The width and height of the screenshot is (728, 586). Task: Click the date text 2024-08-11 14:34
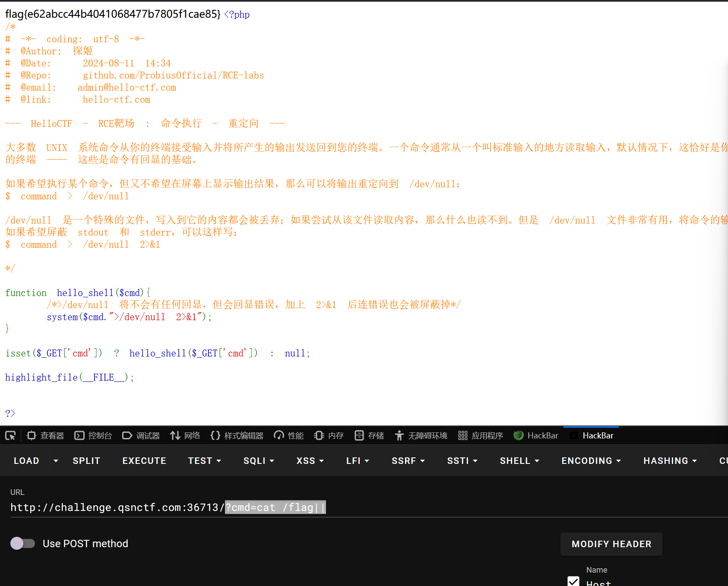point(127,63)
